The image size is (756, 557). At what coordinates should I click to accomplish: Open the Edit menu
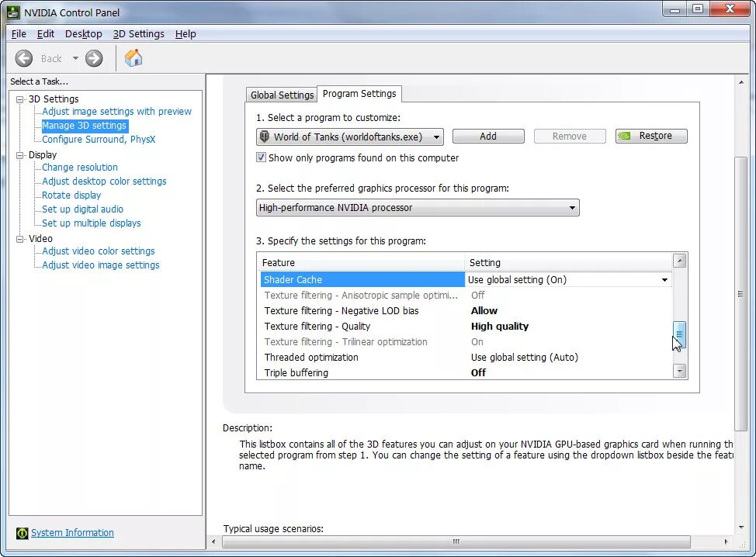point(45,33)
